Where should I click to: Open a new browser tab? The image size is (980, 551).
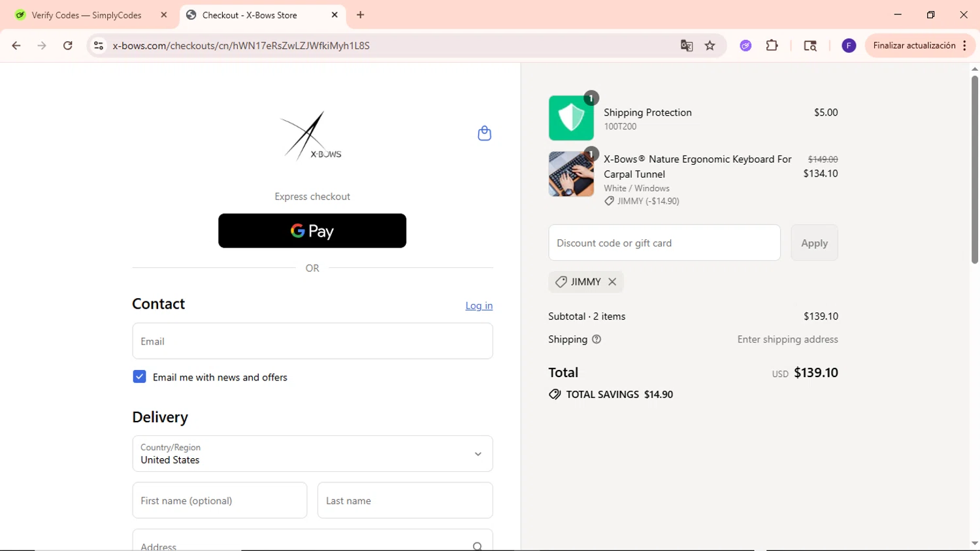pos(361,15)
